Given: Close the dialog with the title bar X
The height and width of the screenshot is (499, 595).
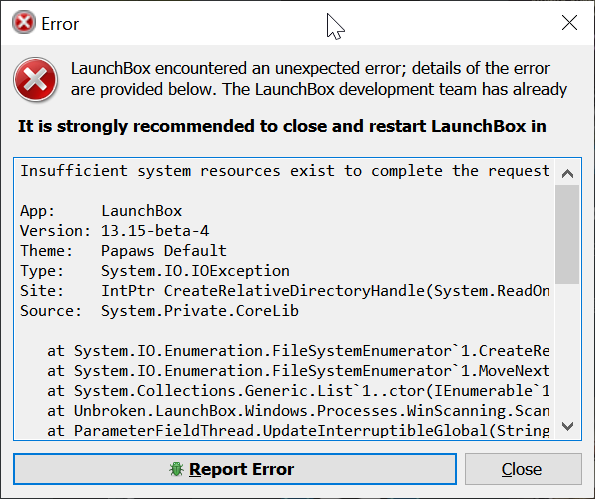Looking at the screenshot, I should pyautogui.click(x=569, y=23).
